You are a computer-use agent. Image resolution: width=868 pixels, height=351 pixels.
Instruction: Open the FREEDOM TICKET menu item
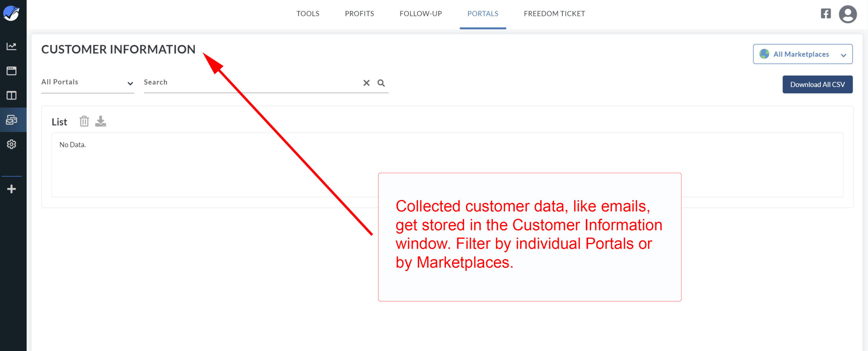(554, 14)
